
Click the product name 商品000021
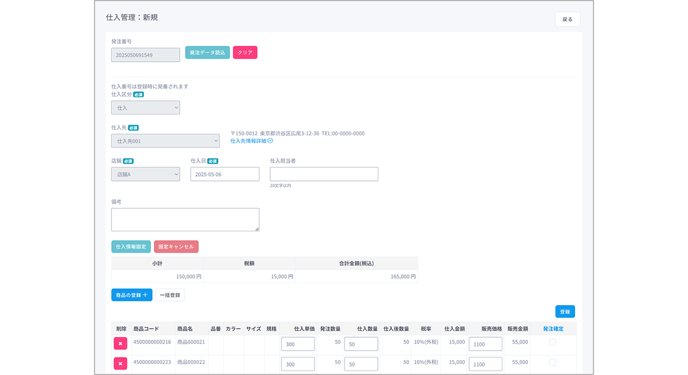(x=191, y=342)
